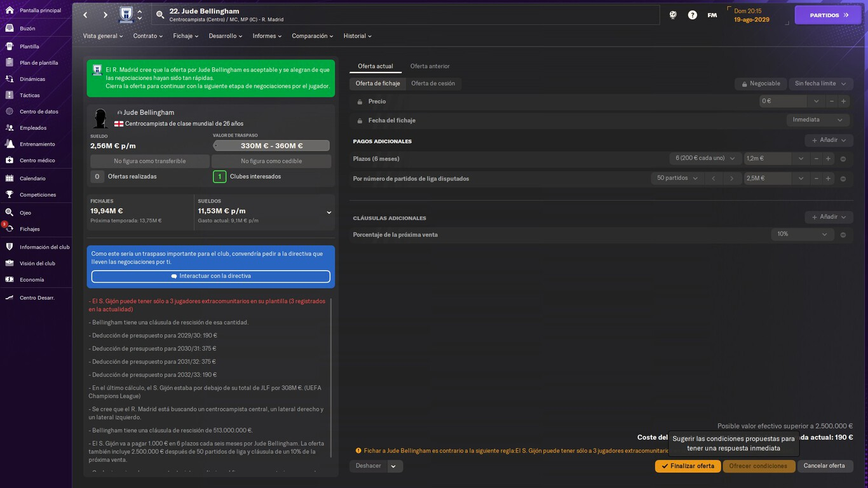The width and height of the screenshot is (868, 488).
Task: Open Tácticas from the sidebar
Action: pos(10,95)
